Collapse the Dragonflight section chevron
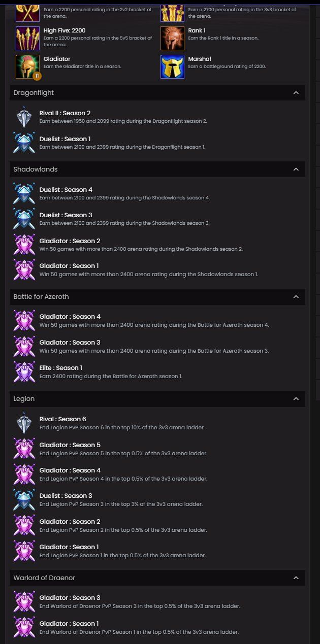Screen dimensions: 320x644 click(296, 93)
